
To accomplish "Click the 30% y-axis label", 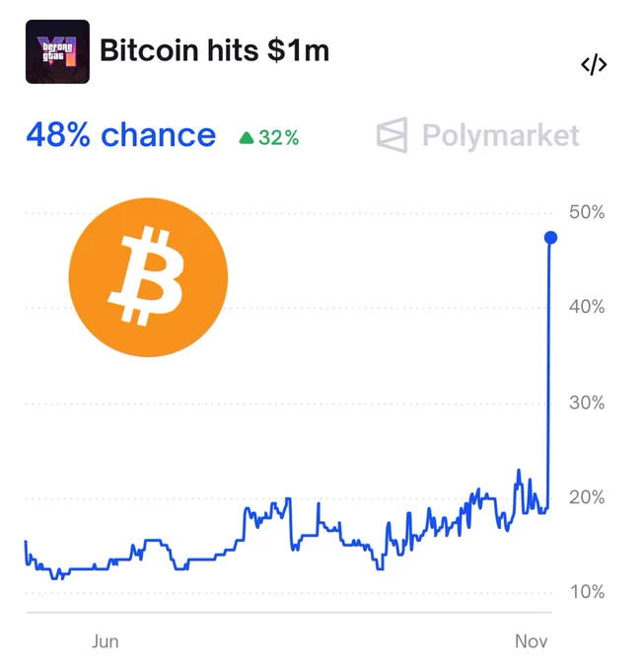I will [587, 403].
